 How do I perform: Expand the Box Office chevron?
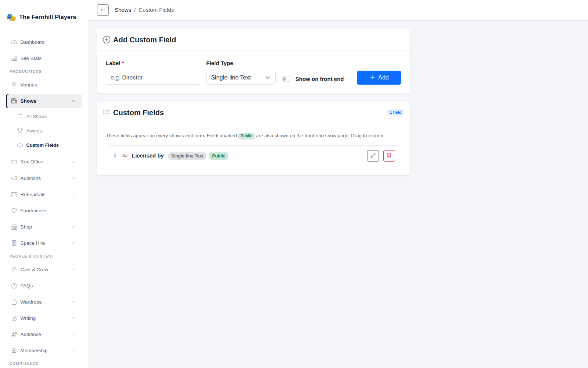pos(73,162)
